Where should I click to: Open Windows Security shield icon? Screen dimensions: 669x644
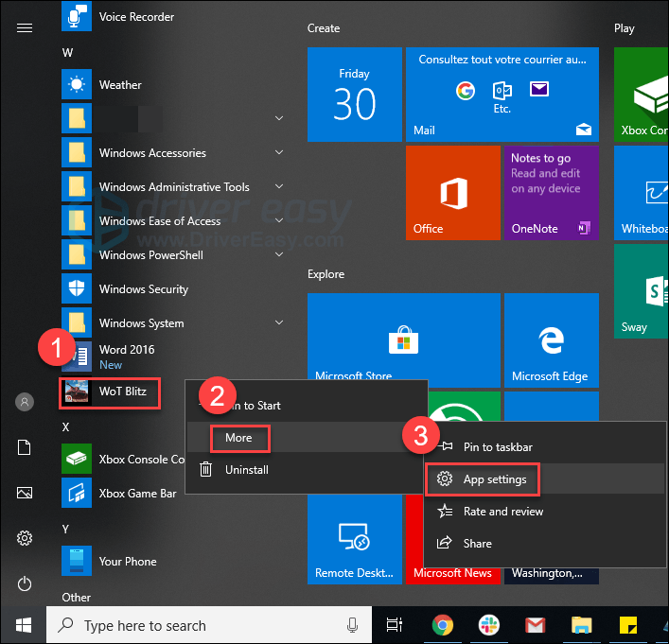(x=77, y=288)
